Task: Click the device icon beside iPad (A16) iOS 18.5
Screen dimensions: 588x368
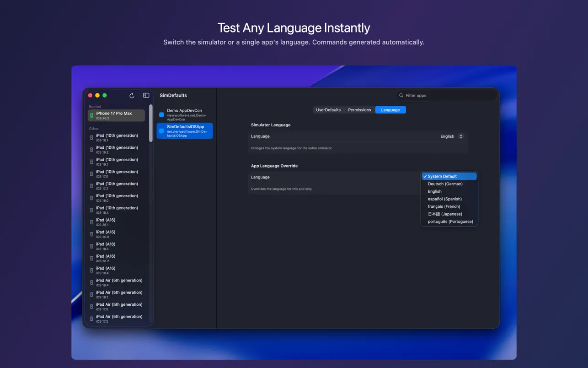Action: [91, 246]
